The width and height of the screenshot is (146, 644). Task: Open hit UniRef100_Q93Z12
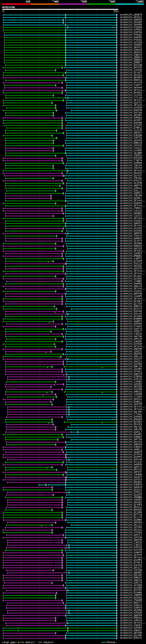(x=131, y=17)
